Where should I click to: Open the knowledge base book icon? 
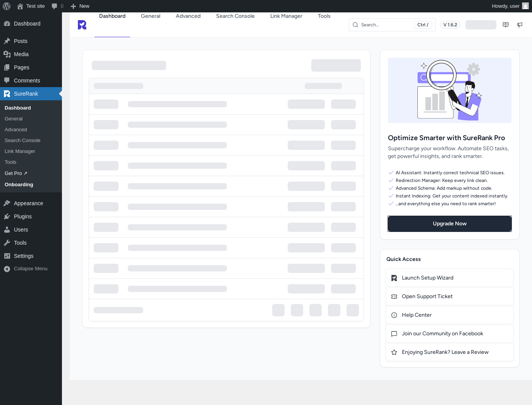[x=506, y=25]
